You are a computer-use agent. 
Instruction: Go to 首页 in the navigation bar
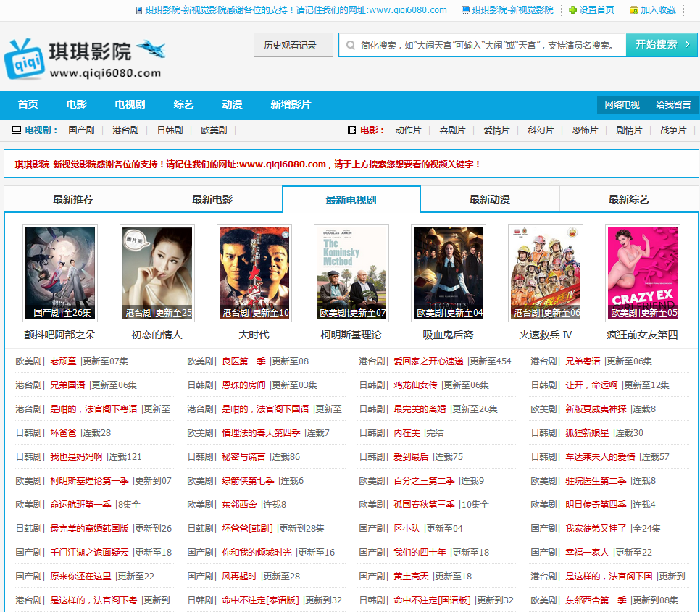(x=28, y=104)
